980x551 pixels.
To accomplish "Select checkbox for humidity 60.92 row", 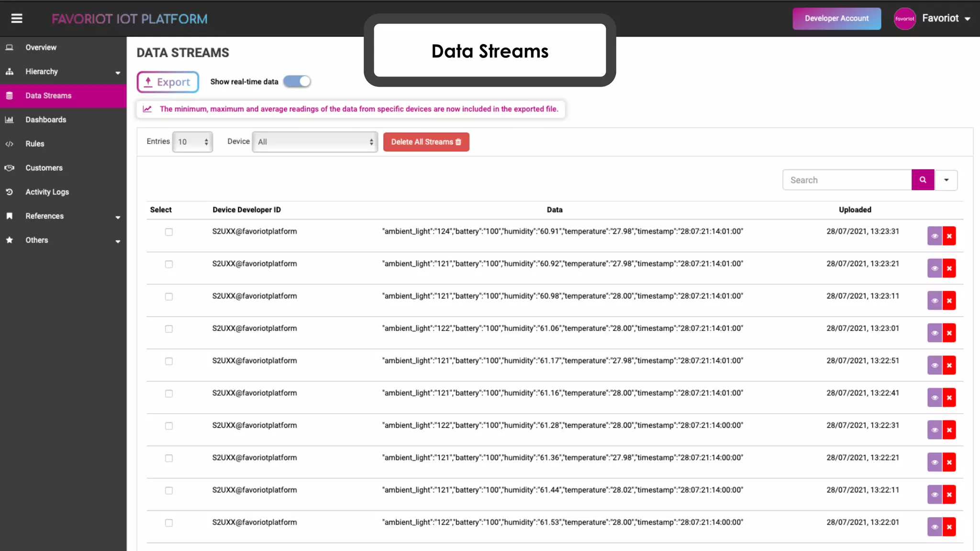I will coord(169,264).
